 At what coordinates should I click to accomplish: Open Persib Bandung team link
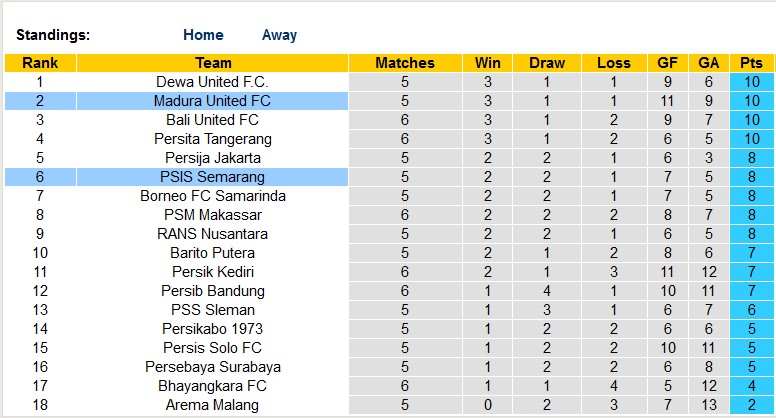[x=213, y=291]
